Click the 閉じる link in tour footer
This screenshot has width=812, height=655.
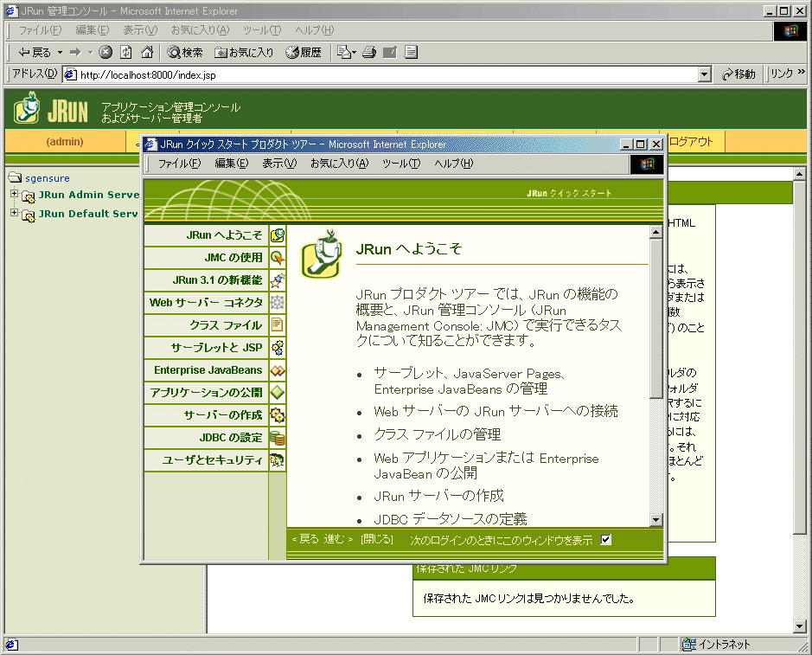tap(376, 539)
